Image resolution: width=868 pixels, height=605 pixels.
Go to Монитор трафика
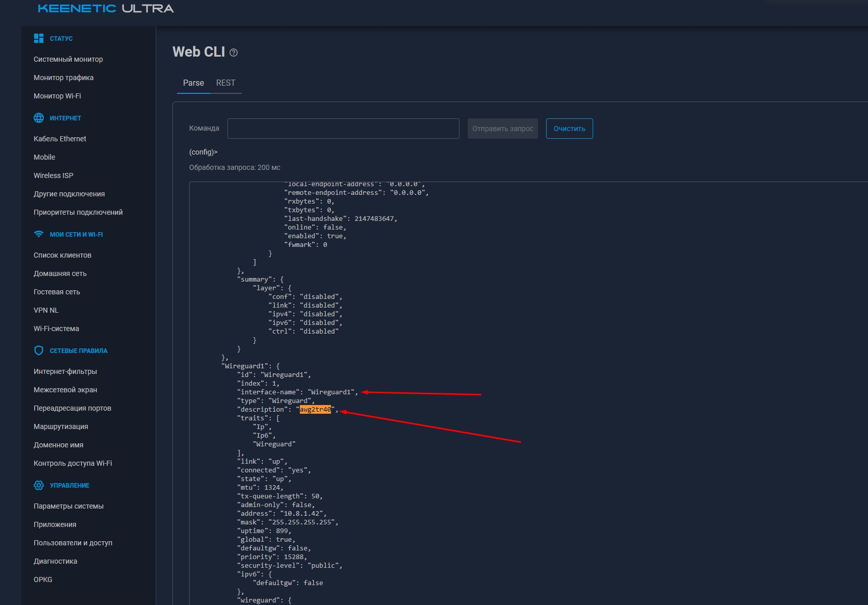(64, 78)
